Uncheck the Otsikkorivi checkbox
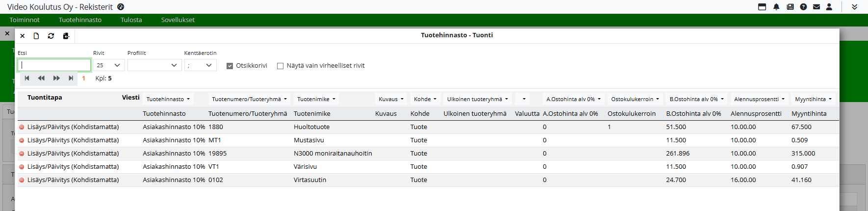This screenshot has width=868, height=211. click(x=230, y=66)
